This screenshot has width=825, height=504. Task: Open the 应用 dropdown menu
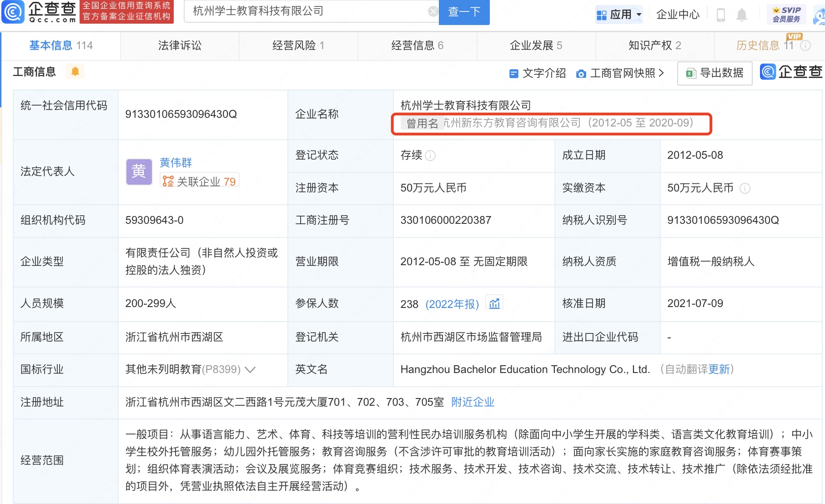(619, 15)
